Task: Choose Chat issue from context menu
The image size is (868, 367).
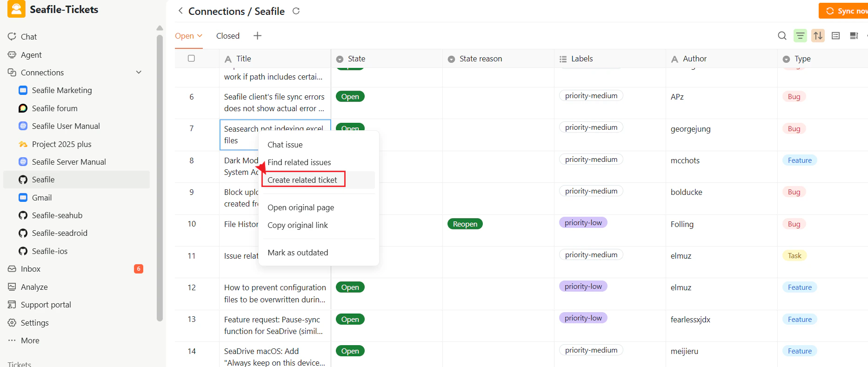Action: [x=319, y=145]
